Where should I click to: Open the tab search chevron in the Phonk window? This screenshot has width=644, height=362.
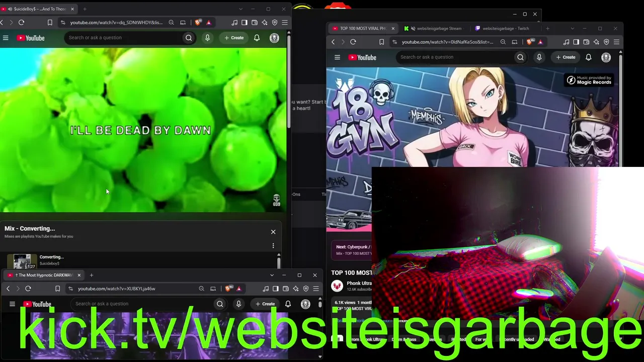(x=572, y=29)
